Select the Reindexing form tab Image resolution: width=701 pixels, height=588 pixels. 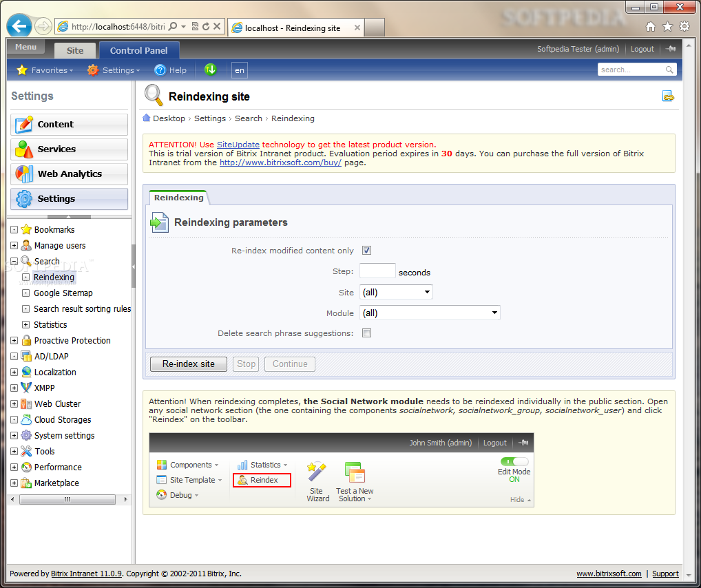178,198
